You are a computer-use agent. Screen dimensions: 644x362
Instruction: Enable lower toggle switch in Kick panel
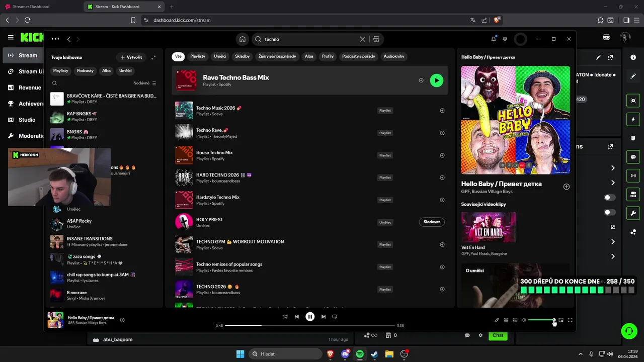tap(610, 212)
